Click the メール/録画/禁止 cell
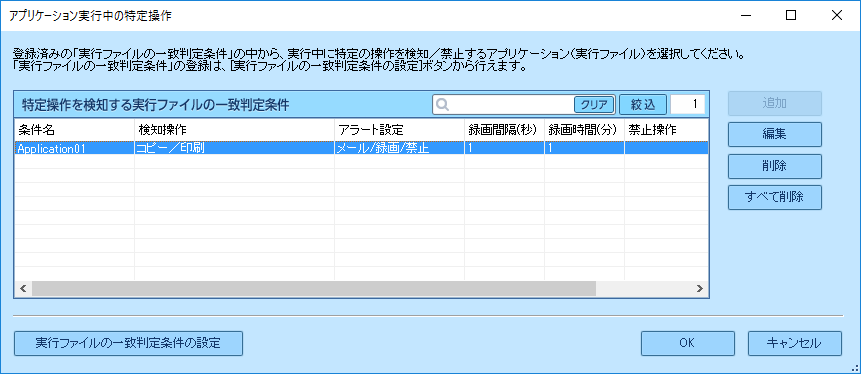This screenshot has width=861, height=374. pos(399,148)
